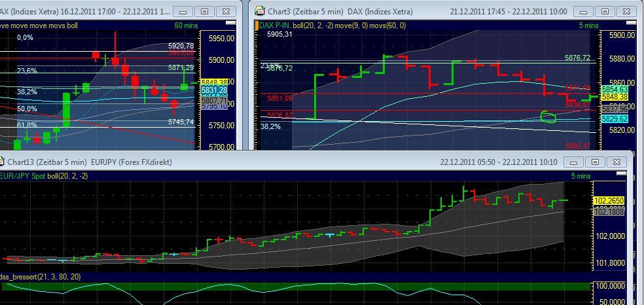The height and width of the screenshot is (305, 644).
Task: Click the Chart13 (Zeitbar 5 min) EURJPY title
Action: coord(89,162)
